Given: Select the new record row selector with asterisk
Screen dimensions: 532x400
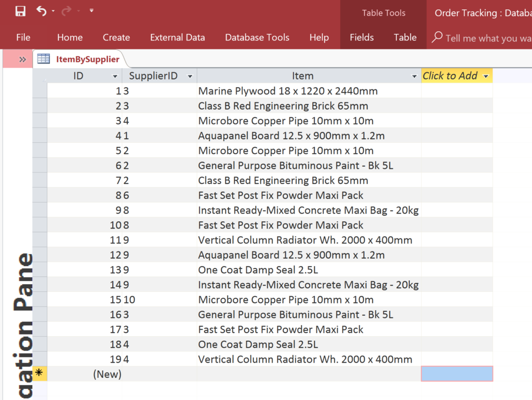Looking at the screenshot, I should click(39, 373).
